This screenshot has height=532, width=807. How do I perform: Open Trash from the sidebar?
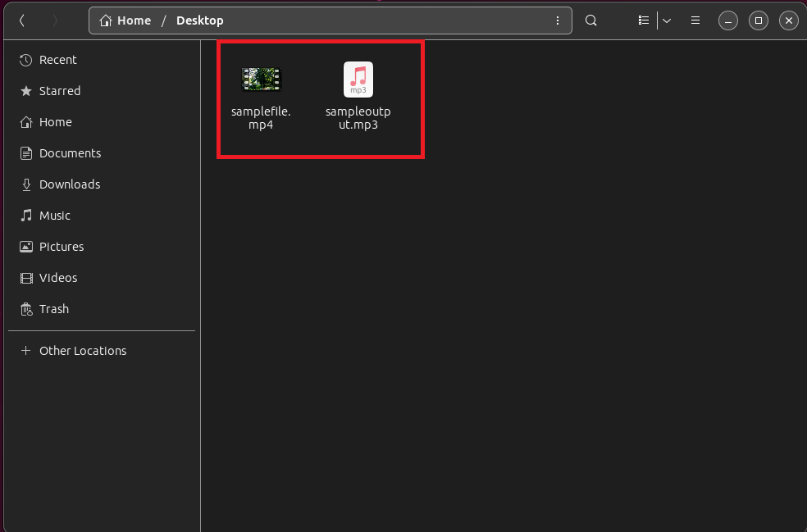click(x=54, y=309)
